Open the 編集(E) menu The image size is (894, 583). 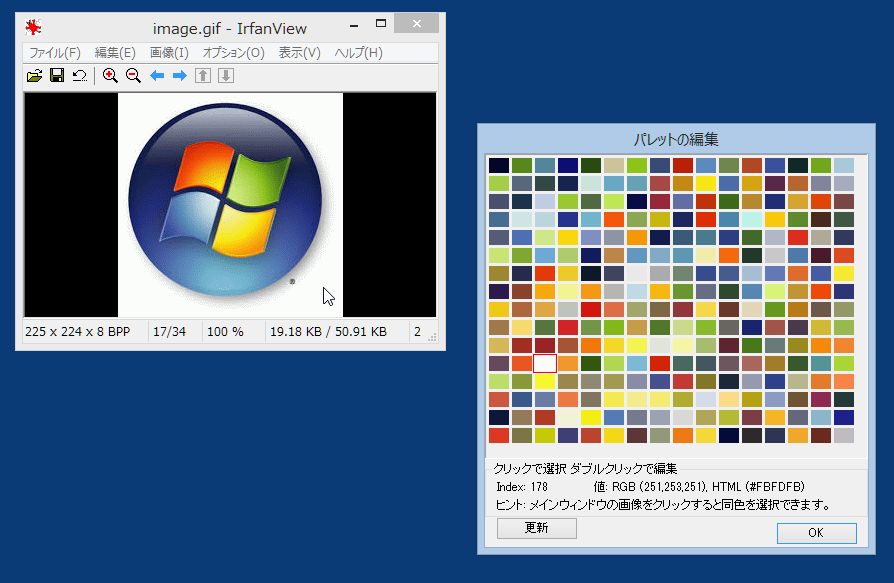[115, 53]
